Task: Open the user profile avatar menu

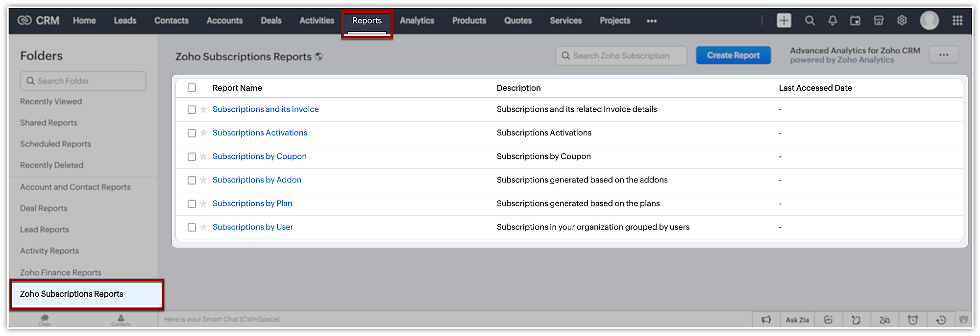Action: (929, 21)
